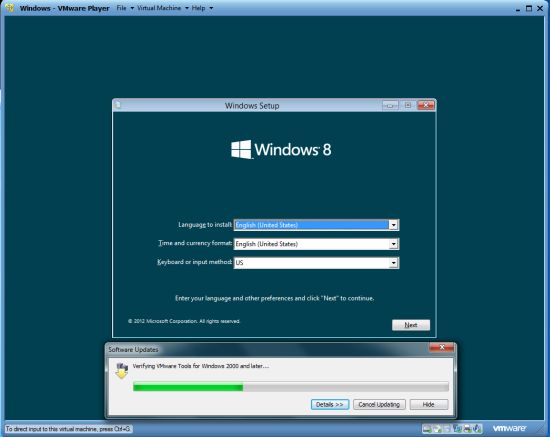Minimize the Windows Setup window
The height and width of the screenshot is (437, 550).
(x=390, y=105)
